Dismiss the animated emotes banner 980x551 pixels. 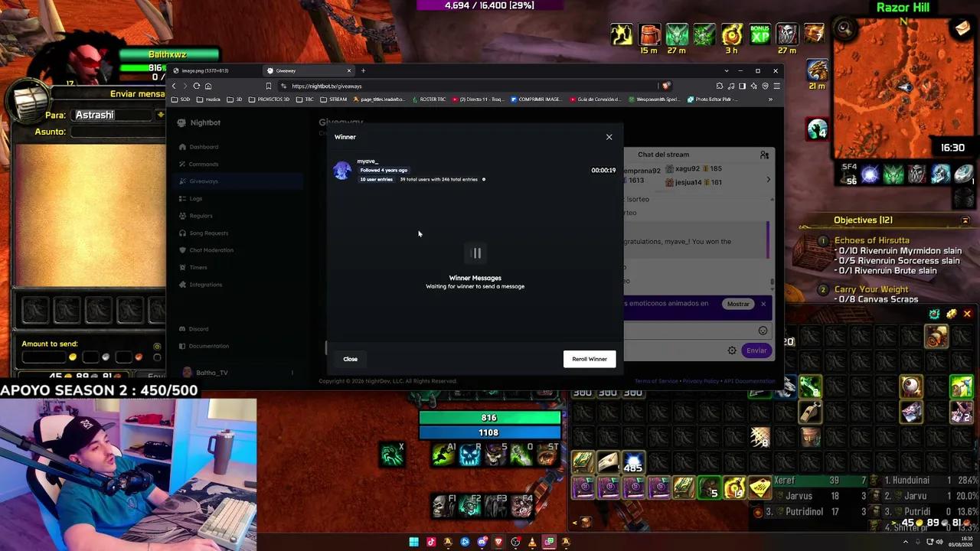tap(763, 304)
